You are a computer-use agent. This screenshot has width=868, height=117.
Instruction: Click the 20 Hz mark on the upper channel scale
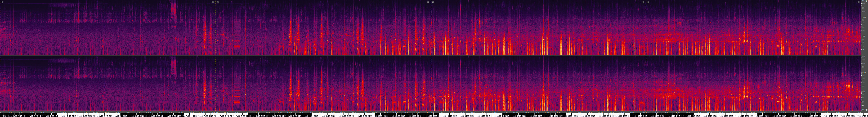pyautogui.click(x=864, y=49)
